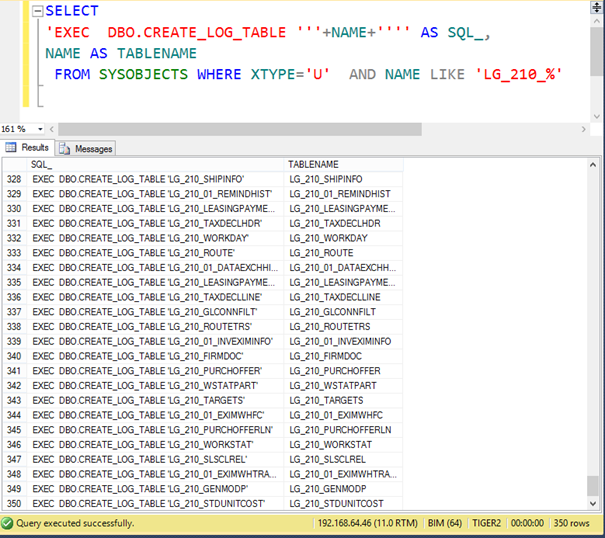The width and height of the screenshot is (605, 538).
Task: Switch to the Results tab
Action: [x=27, y=147]
